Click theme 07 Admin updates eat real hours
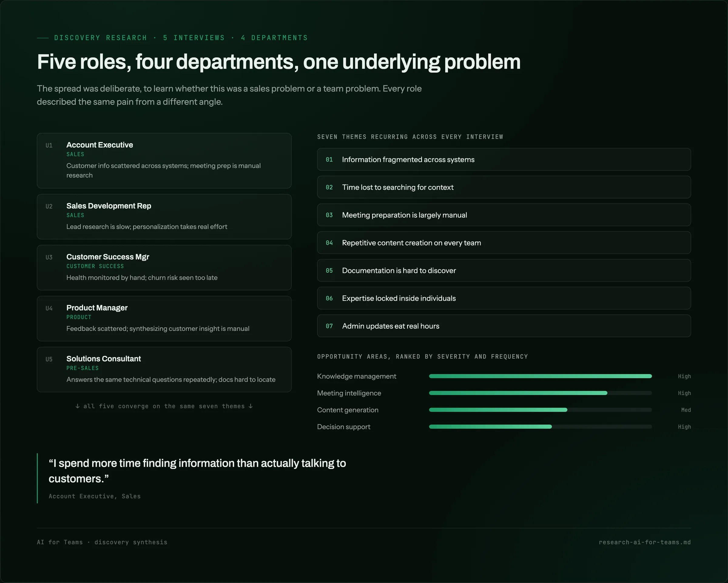 504,326
